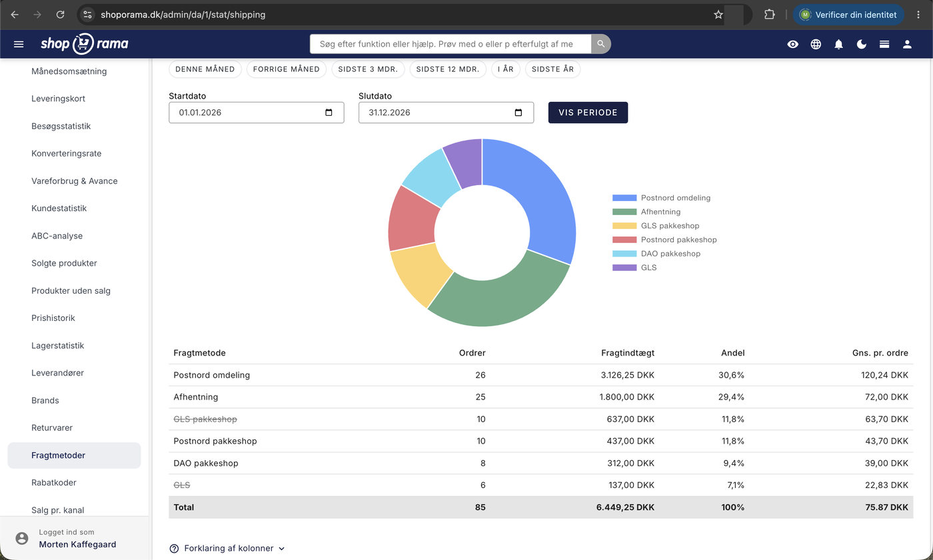Open Solgte produkter in sidebar
Image resolution: width=933 pixels, height=560 pixels.
[x=64, y=263]
